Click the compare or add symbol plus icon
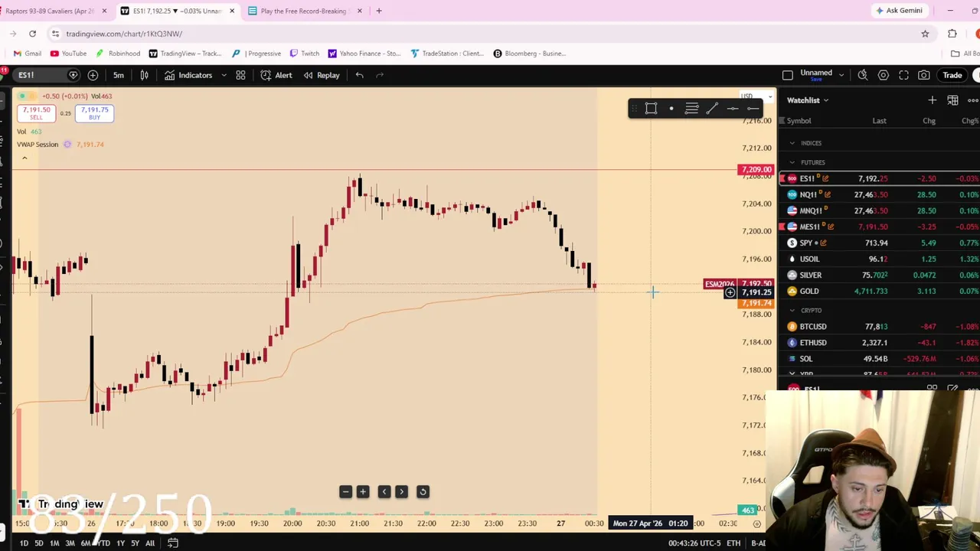The width and height of the screenshot is (980, 551). point(93,75)
